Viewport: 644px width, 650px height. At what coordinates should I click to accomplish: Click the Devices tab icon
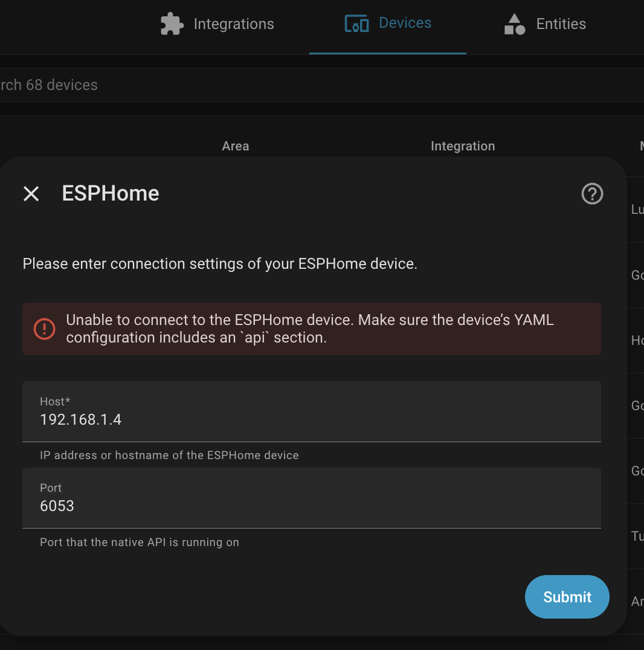tap(356, 24)
